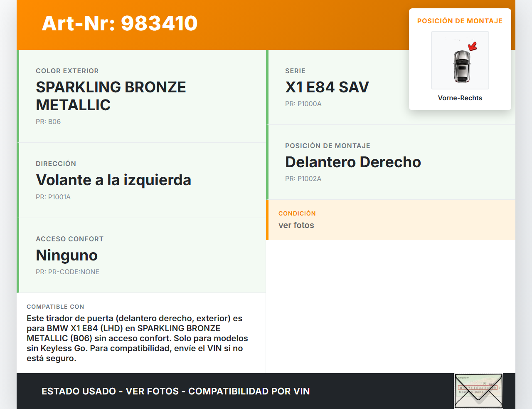Image resolution: width=532 pixels, height=409 pixels.
Task: Click the PR: P1000A code
Action: (x=303, y=104)
